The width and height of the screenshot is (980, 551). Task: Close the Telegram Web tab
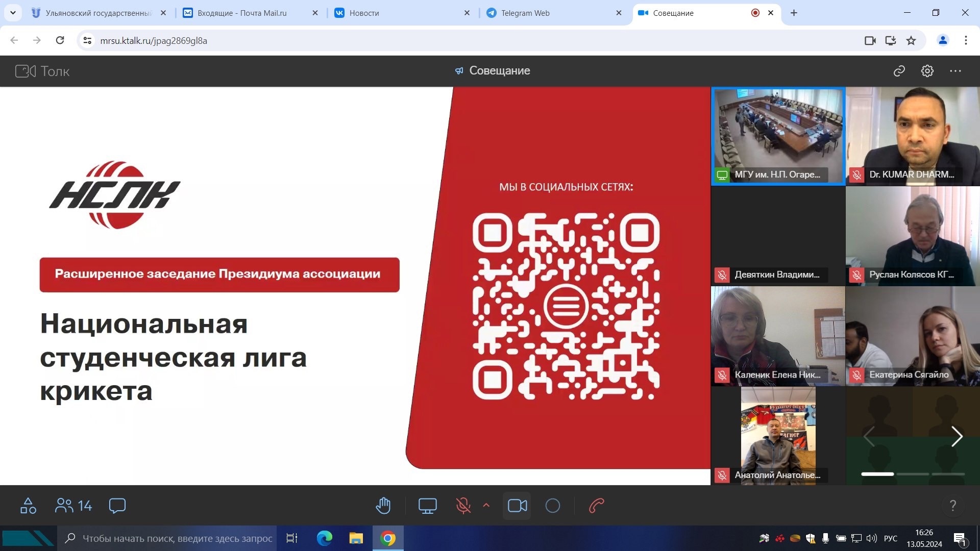[x=619, y=13]
